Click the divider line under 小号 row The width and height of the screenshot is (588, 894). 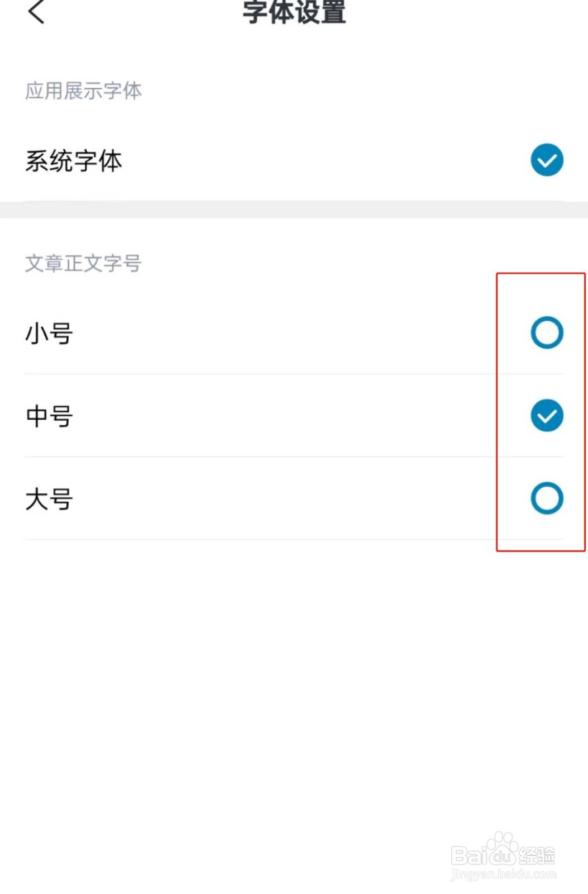click(294, 374)
